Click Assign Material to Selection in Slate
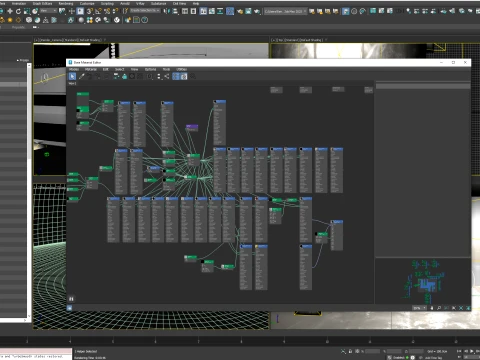The width and height of the screenshot is (480, 360). [97, 76]
